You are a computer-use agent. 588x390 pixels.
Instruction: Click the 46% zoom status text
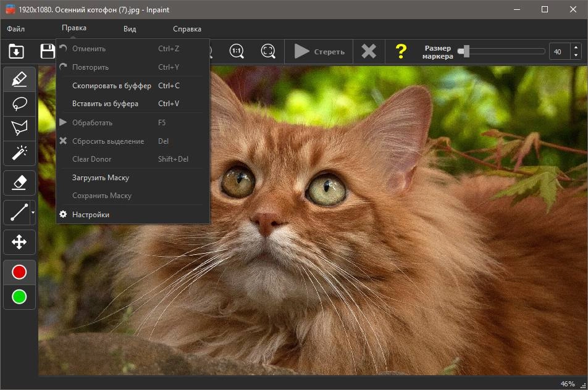pyautogui.click(x=568, y=384)
